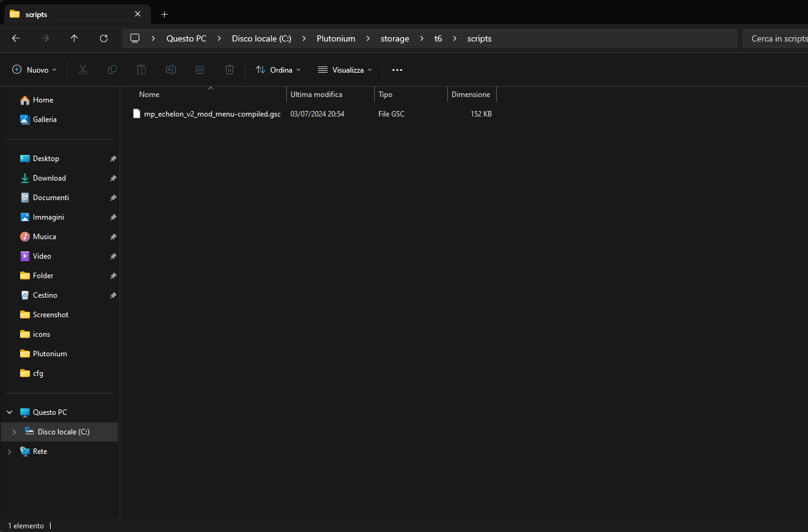Screen dimensions: 808x532
Task: Sort by Tipo column header
Action: (411, 95)
